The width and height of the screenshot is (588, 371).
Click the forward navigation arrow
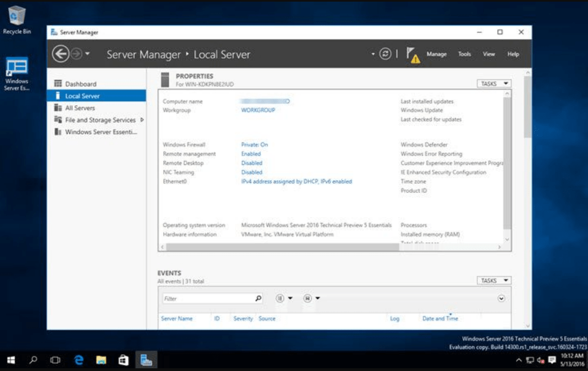click(77, 54)
